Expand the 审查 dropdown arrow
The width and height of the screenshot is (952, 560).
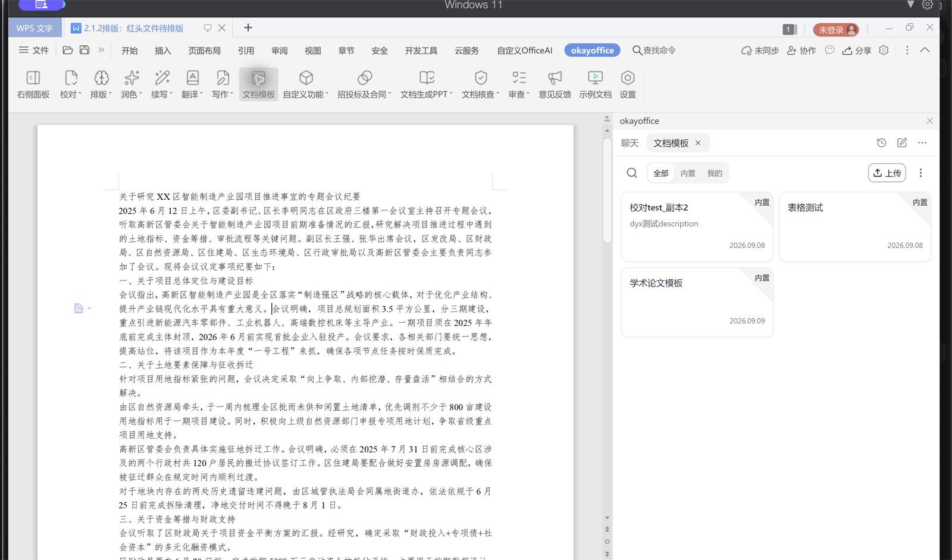pyautogui.click(x=528, y=94)
